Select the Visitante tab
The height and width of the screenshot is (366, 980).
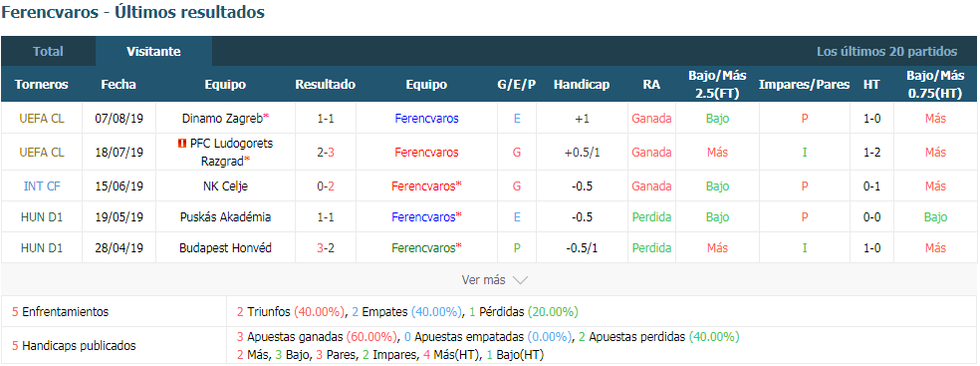(x=153, y=51)
